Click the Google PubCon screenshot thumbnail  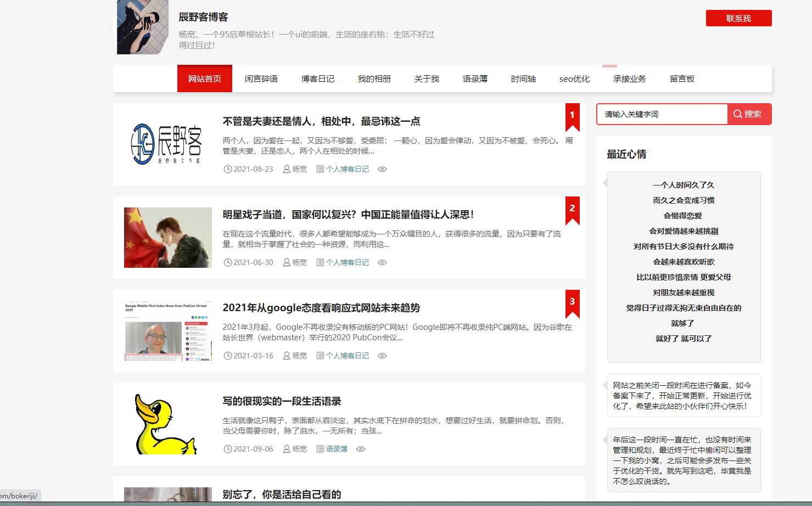coord(167,331)
